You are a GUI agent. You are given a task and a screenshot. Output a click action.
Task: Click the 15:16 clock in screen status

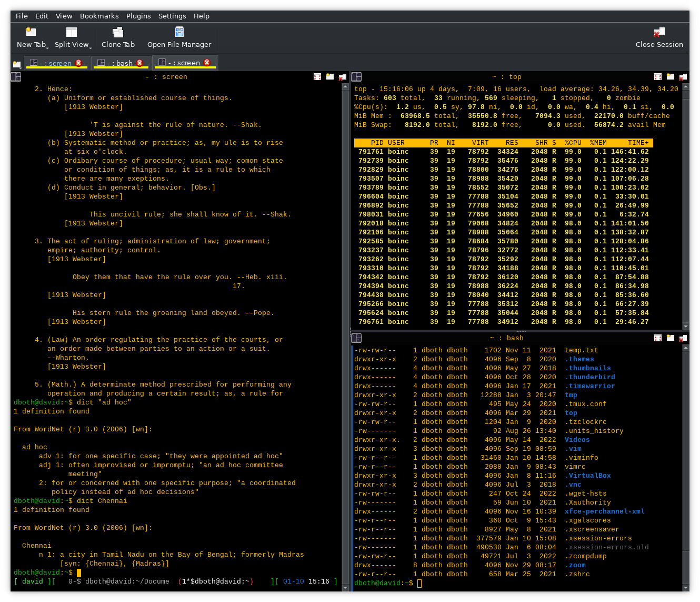[318, 581]
